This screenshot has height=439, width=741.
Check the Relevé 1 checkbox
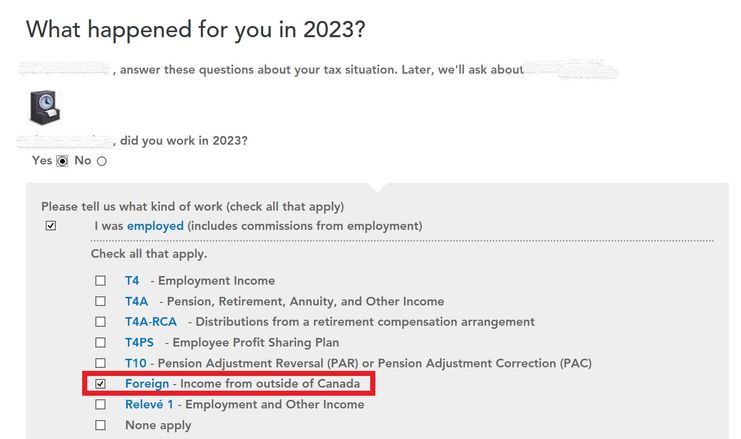100,405
